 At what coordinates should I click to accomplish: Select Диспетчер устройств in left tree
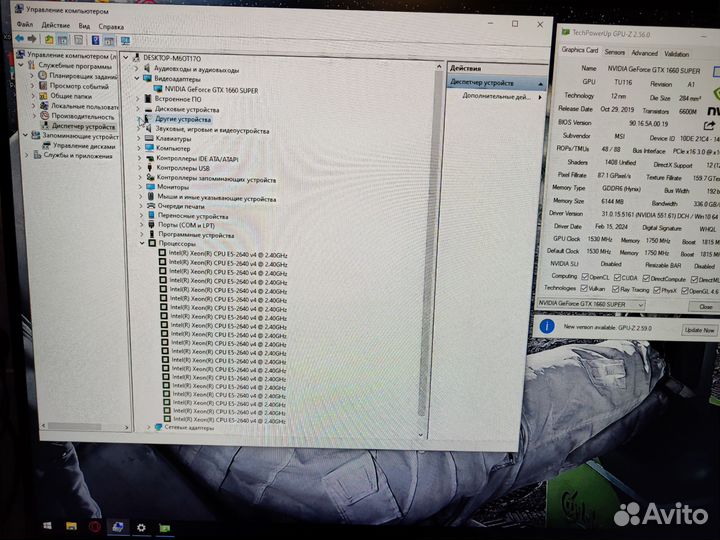pyautogui.click(x=83, y=126)
